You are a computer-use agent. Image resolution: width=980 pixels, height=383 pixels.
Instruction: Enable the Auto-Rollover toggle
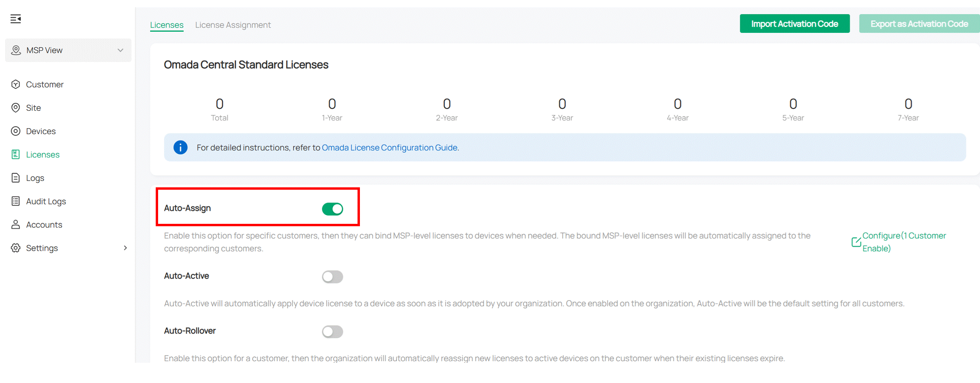click(x=332, y=331)
